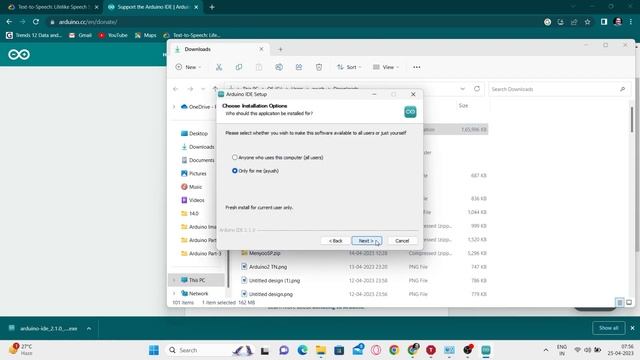Screen dimensions: 640x360
Task: Open Gmail bookmark
Action: pos(80,36)
